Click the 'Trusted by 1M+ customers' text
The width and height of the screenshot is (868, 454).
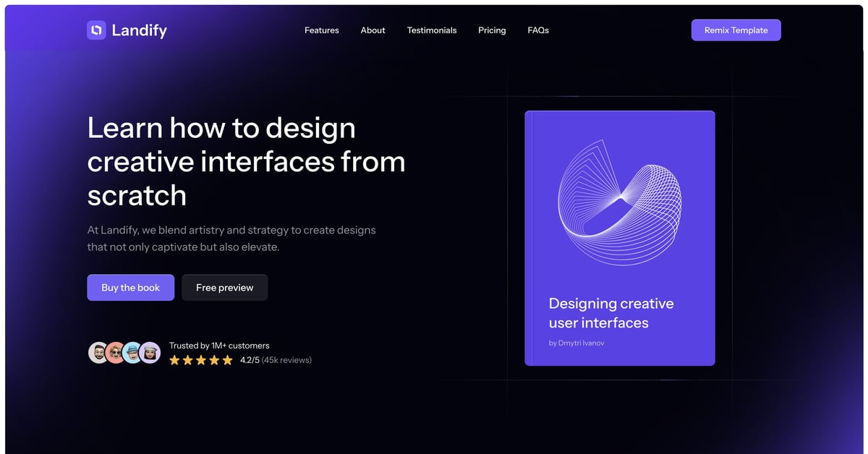point(219,346)
